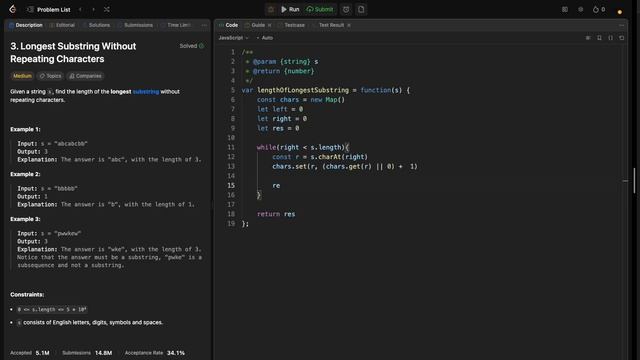
Task: Click the bookmark icon in editor toolbar
Action: (x=599, y=38)
